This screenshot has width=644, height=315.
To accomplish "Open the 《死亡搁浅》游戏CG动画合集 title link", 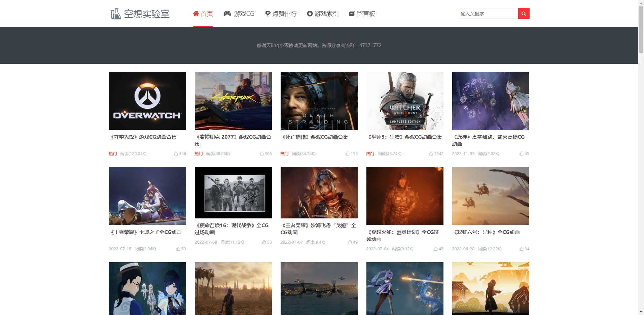I will click(x=315, y=137).
